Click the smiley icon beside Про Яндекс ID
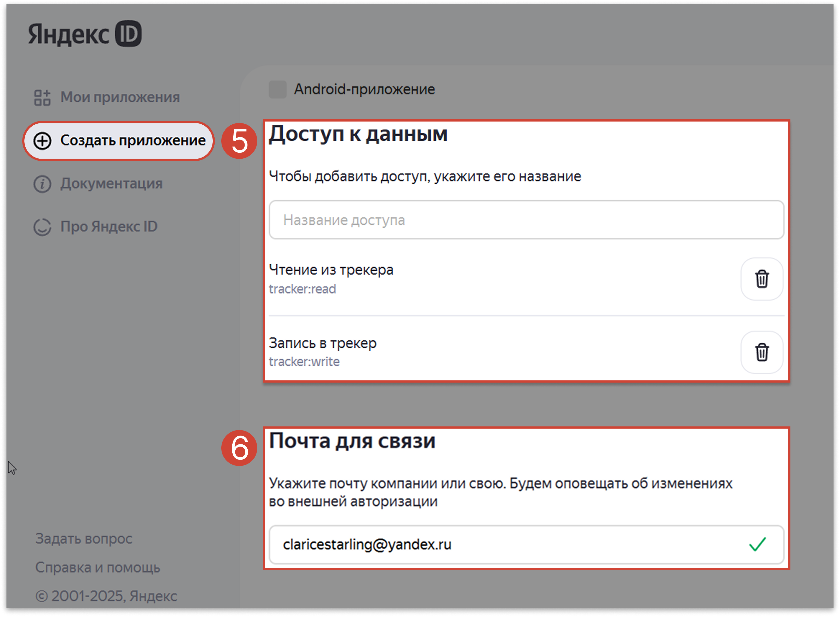The height and width of the screenshot is (617, 840). (42, 227)
